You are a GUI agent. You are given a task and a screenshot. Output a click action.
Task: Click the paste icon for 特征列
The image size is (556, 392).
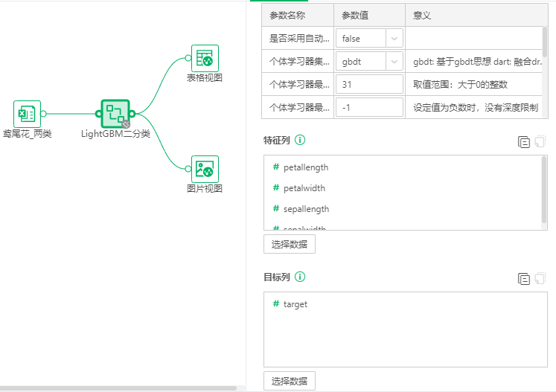[x=540, y=141]
